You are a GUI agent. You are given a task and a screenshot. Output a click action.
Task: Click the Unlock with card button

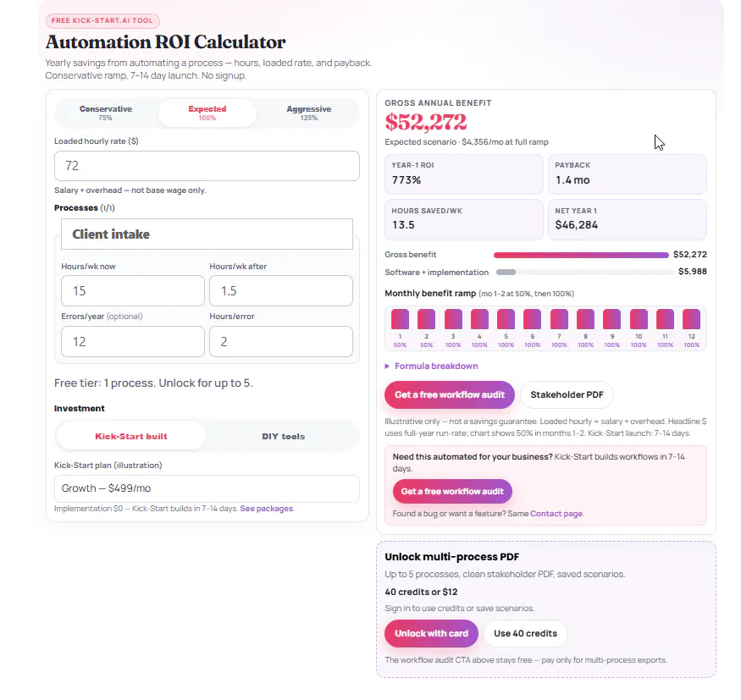431,633
